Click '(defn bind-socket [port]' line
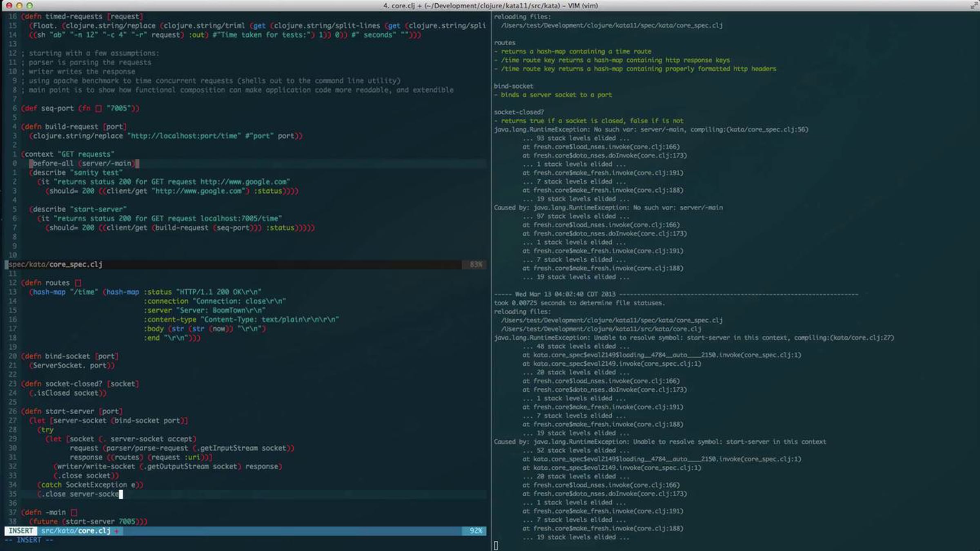This screenshot has height=551, width=980. tap(70, 356)
